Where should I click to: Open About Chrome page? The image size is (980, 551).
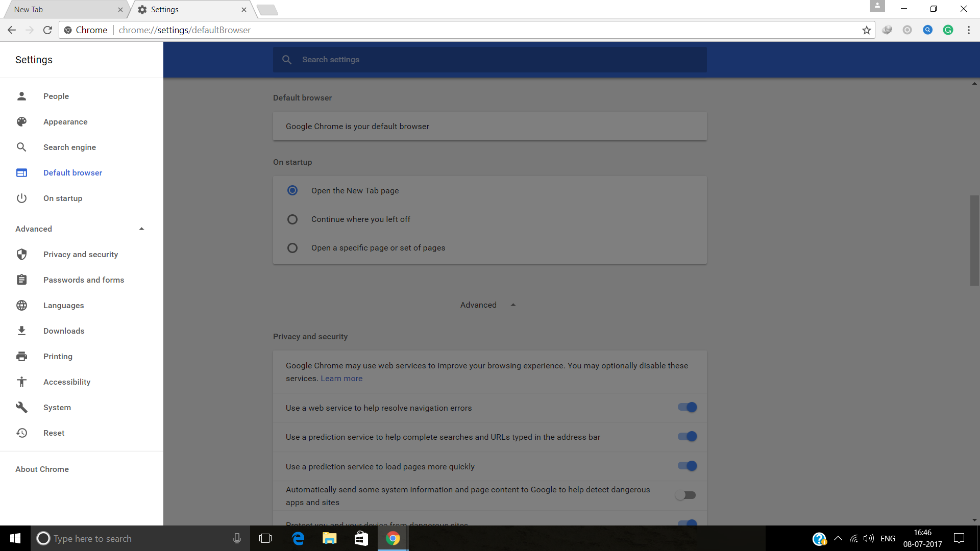point(42,469)
